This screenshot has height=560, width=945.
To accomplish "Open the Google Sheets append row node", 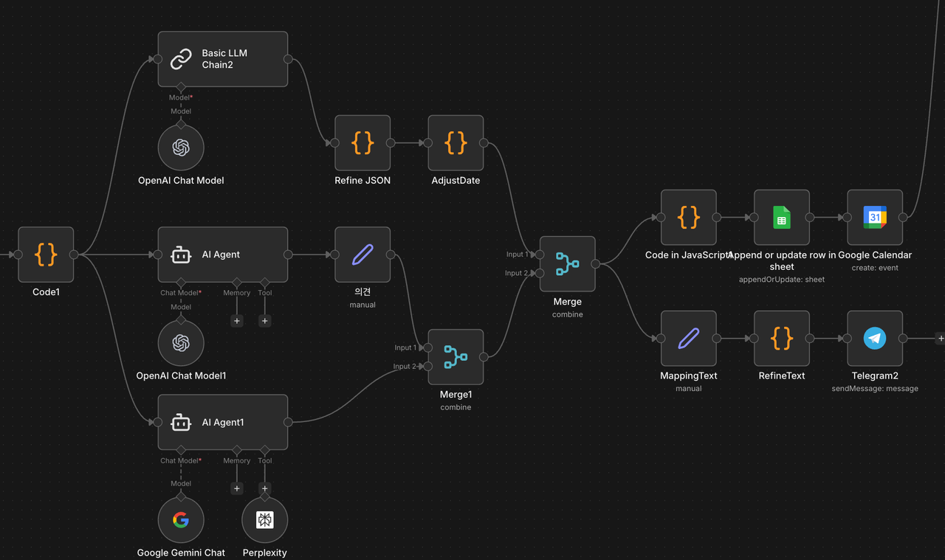I will [781, 218].
